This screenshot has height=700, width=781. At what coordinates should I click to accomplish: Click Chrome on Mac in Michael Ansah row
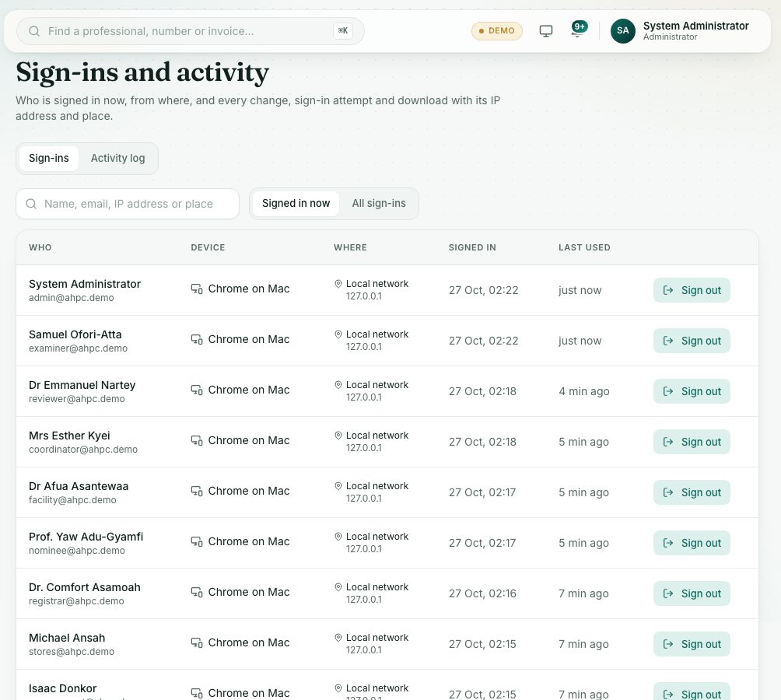[249, 642]
